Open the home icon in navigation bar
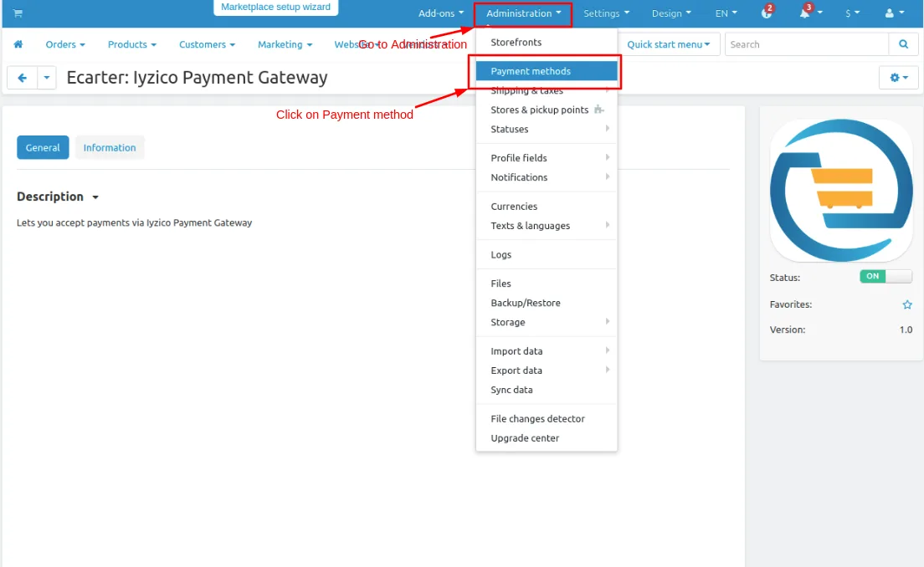 [x=18, y=44]
